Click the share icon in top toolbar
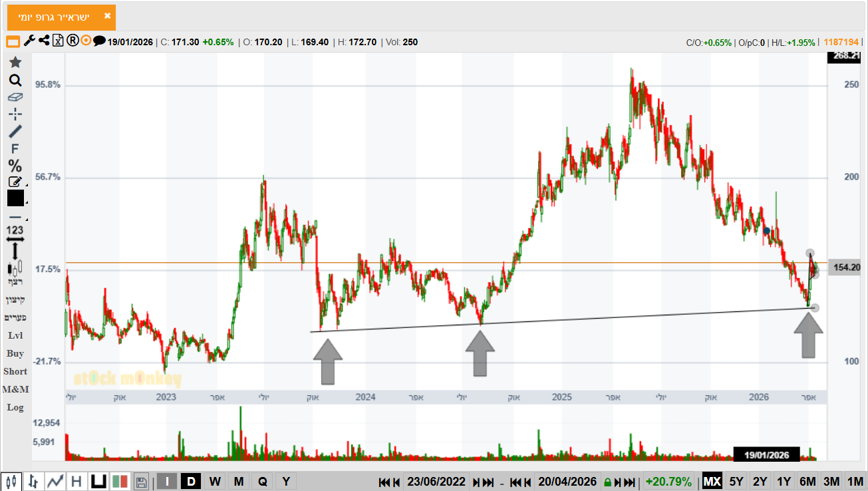This screenshot has height=491, width=868. [x=43, y=41]
